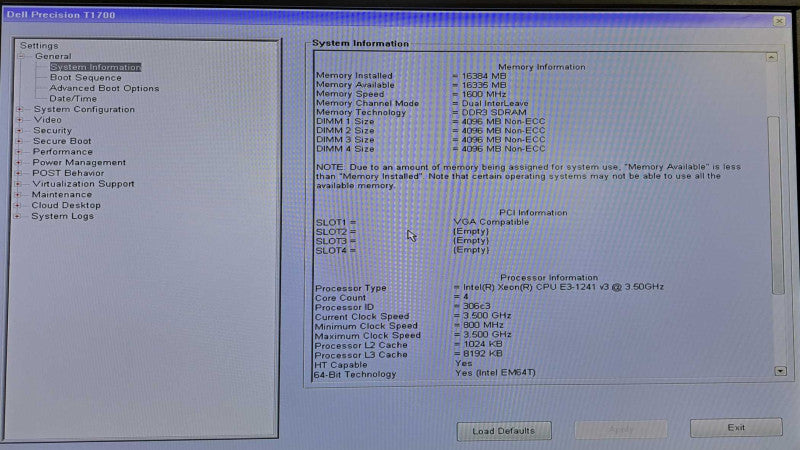
Task: Click the Minimum Clock Speed 800 MHz value
Action: point(483,325)
